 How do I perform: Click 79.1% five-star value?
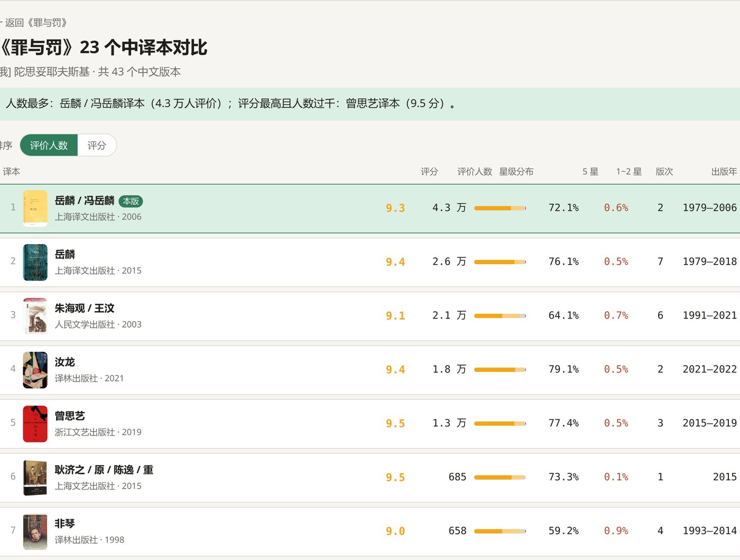coord(563,369)
